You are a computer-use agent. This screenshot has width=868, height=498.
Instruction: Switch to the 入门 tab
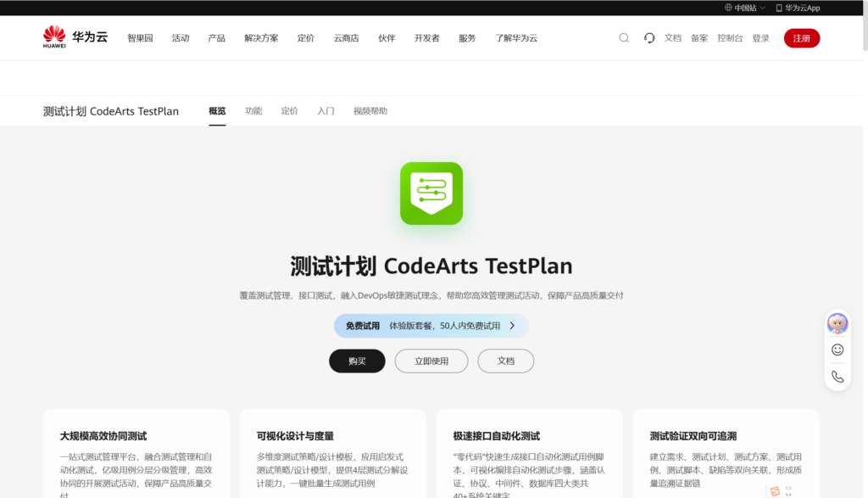click(x=325, y=111)
